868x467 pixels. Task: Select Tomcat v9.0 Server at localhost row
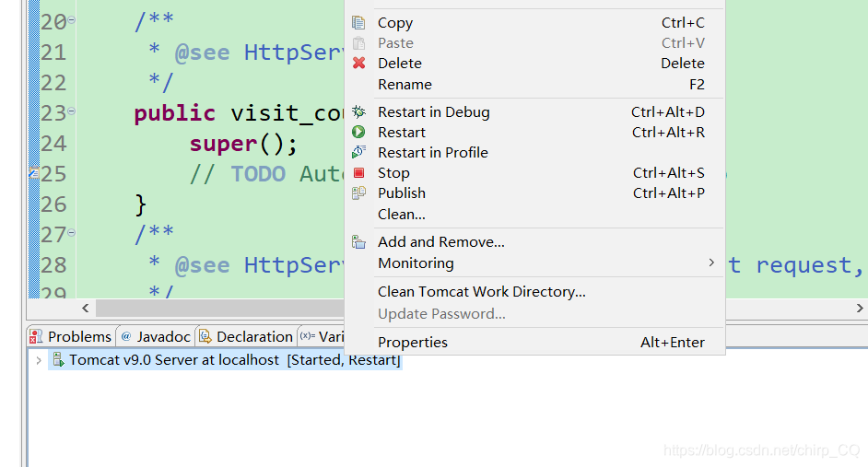click(x=226, y=360)
